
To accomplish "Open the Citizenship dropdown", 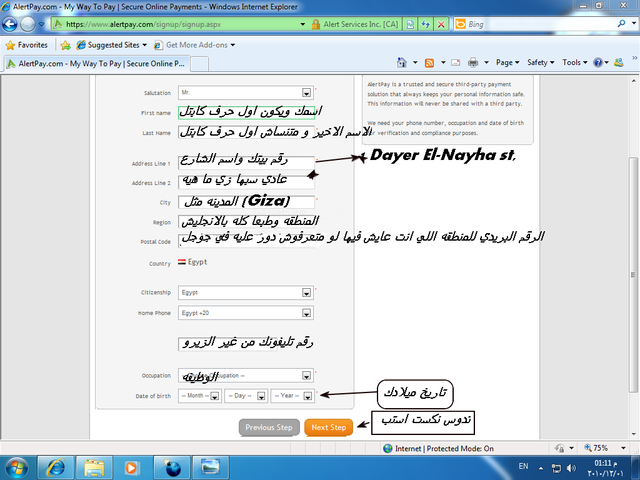I will coord(306,293).
